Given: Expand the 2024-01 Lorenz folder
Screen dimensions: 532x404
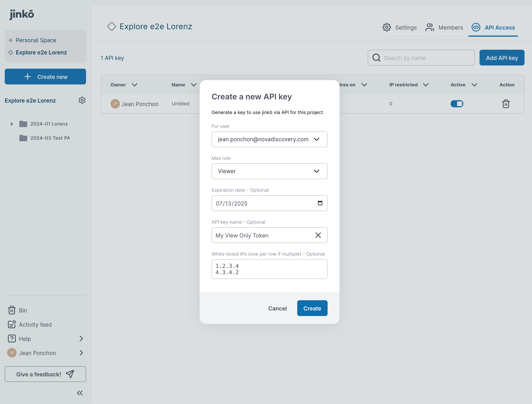Looking at the screenshot, I should [12, 124].
